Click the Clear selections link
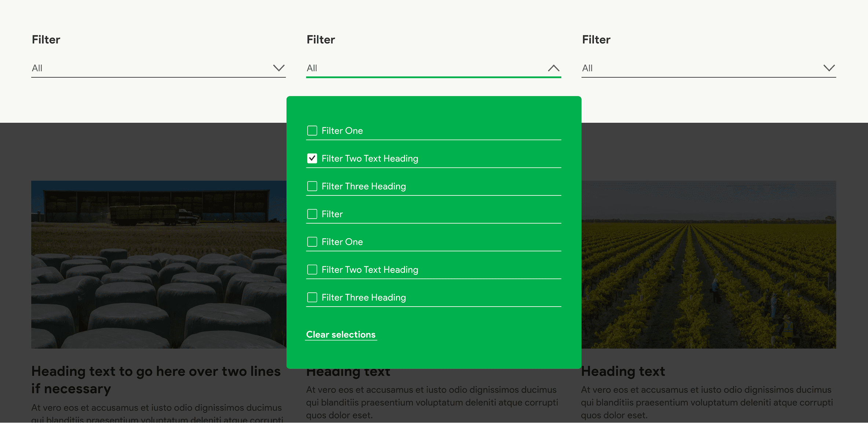 [x=340, y=335]
